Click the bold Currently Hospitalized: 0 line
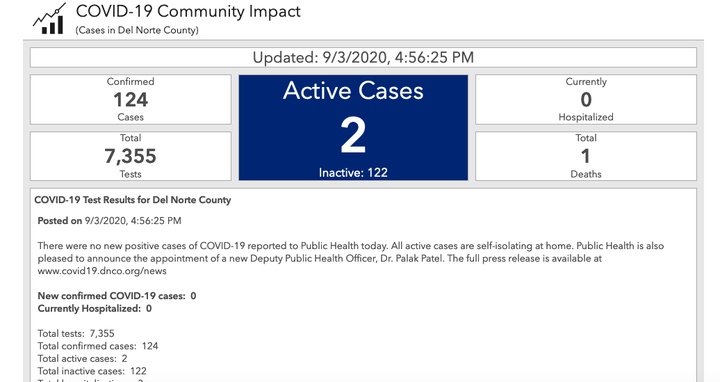This screenshot has width=720, height=382. click(x=95, y=309)
